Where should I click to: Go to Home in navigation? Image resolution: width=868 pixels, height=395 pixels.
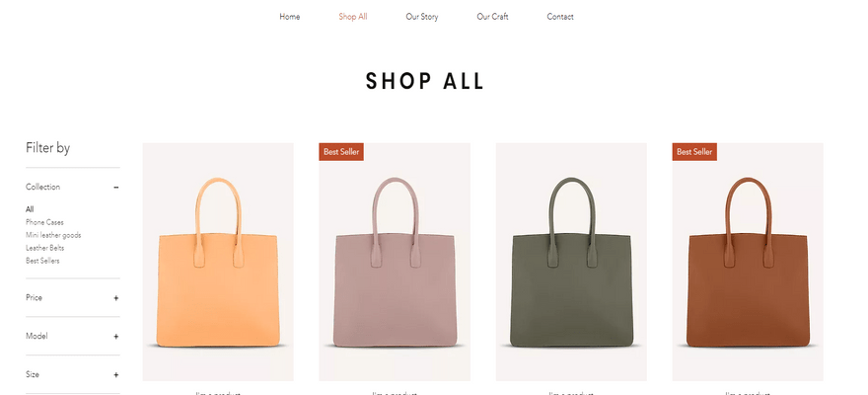coord(290,17)
